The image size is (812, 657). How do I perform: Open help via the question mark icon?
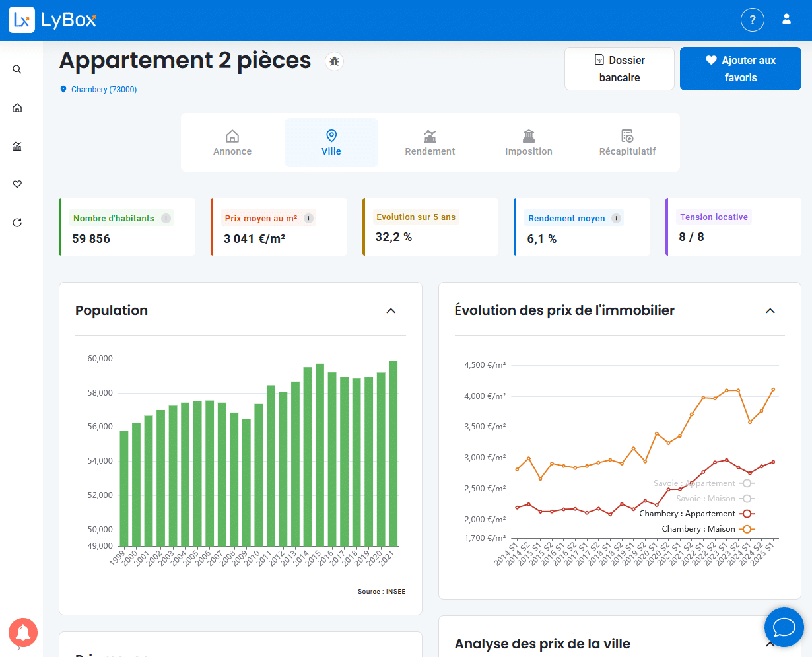pyautogui.click(x=752, y=19)
